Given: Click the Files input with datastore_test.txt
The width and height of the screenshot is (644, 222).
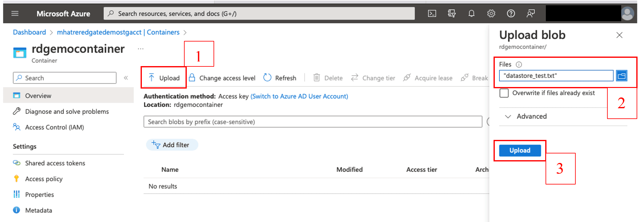Looking at the screenshot, I should 556,76.
